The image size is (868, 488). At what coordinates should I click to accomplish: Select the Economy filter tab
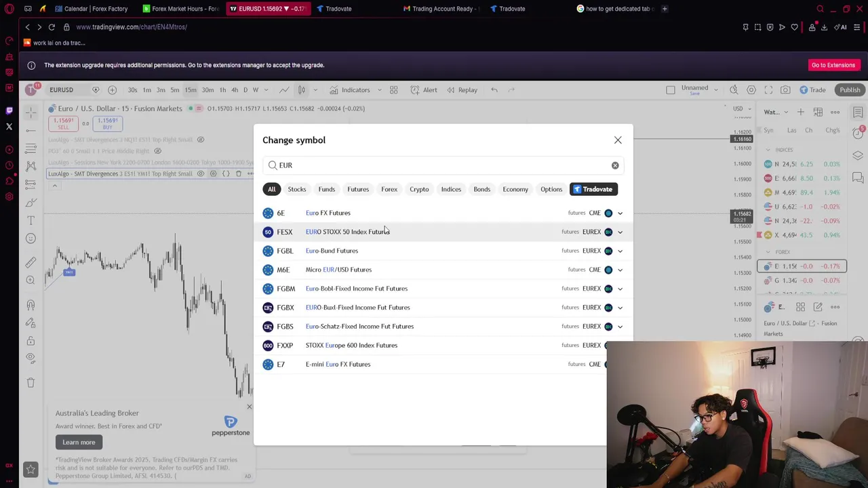point(515,189)
